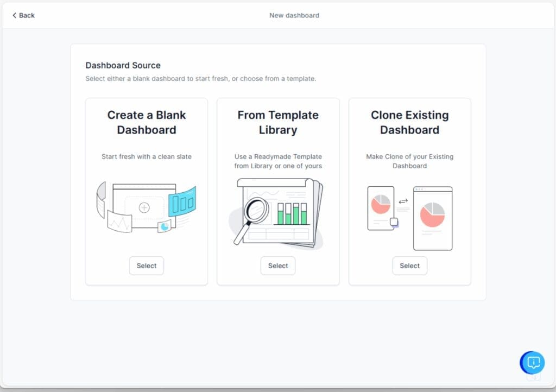Click the Back chevron arrow icon
Image resolution: width=556 pixels, height=392 pixels.
(x=15, y=15)
